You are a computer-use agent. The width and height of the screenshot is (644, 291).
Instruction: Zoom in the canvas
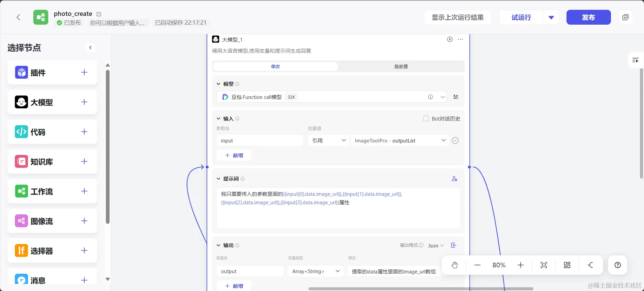(521, 265)
